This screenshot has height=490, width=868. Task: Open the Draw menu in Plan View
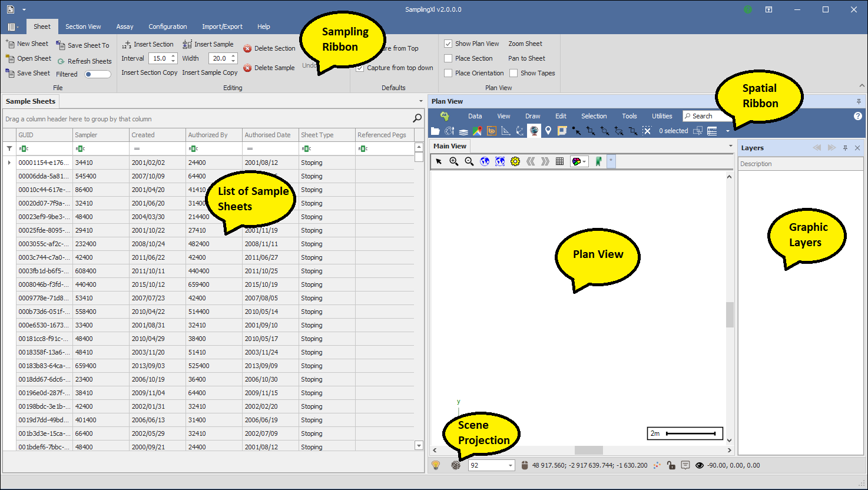point(533,116)
